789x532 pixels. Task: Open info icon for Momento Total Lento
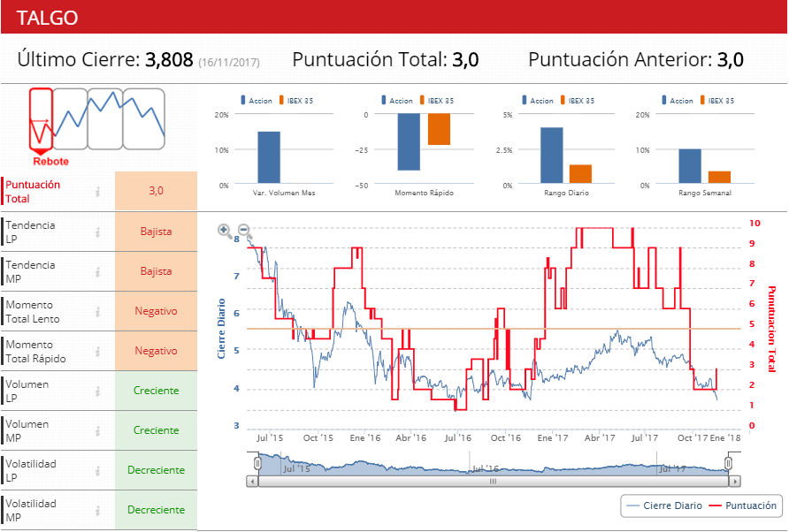98,312
